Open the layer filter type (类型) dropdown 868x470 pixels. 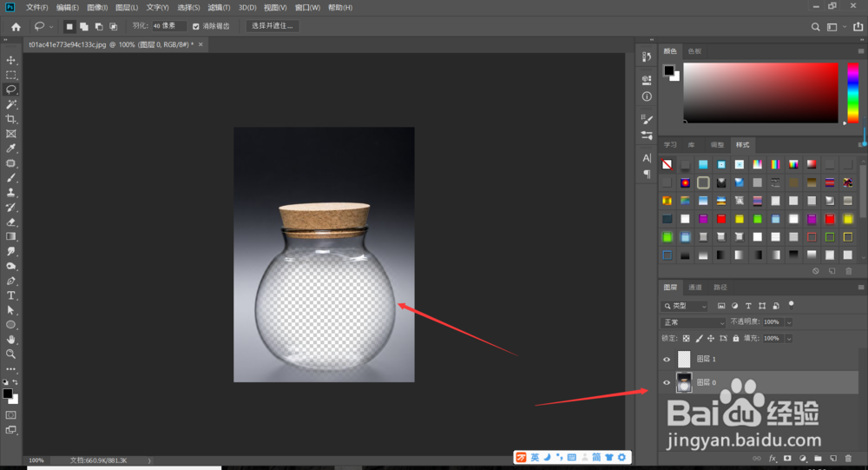685,306
